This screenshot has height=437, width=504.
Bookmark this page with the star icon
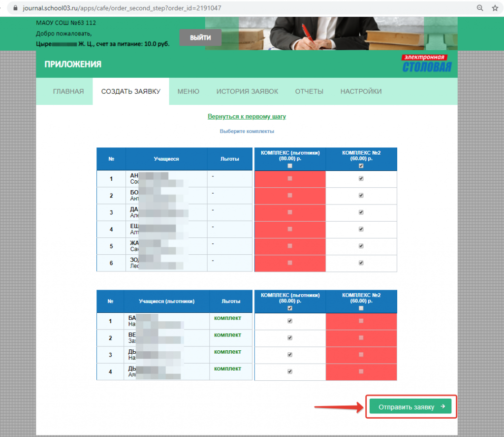click(x=495, y=8)
